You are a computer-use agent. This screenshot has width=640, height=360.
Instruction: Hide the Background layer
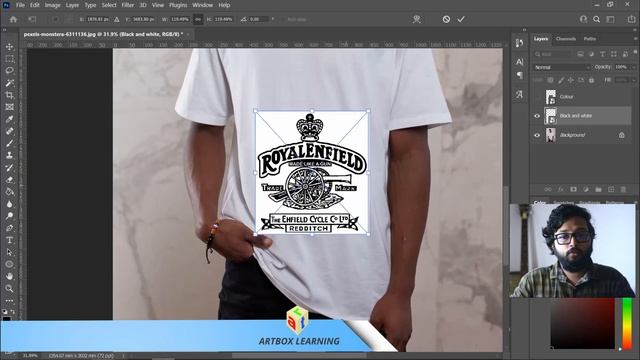coord(537,135)
